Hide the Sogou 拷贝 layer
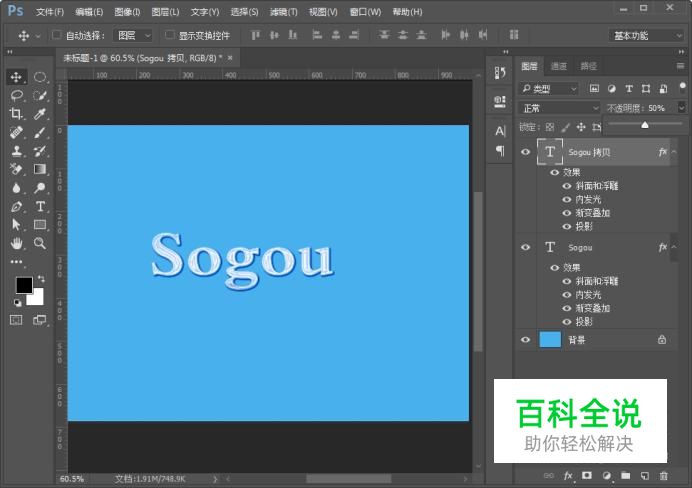The width and height of the screenshot is (692, 488). [x=525, y=152]
